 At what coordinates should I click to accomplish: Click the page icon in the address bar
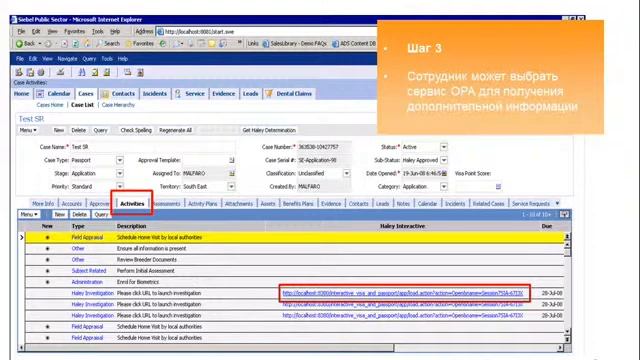[x=160, y=31]
